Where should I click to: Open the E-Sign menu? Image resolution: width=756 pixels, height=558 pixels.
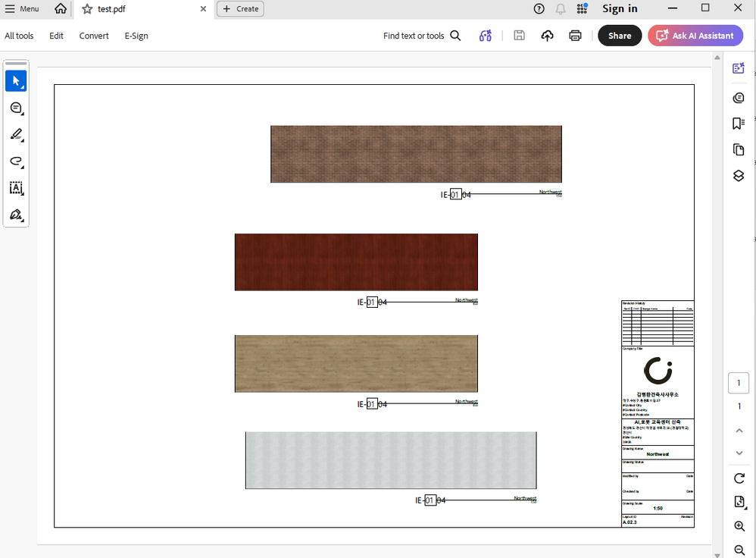[x=136, y=36]
